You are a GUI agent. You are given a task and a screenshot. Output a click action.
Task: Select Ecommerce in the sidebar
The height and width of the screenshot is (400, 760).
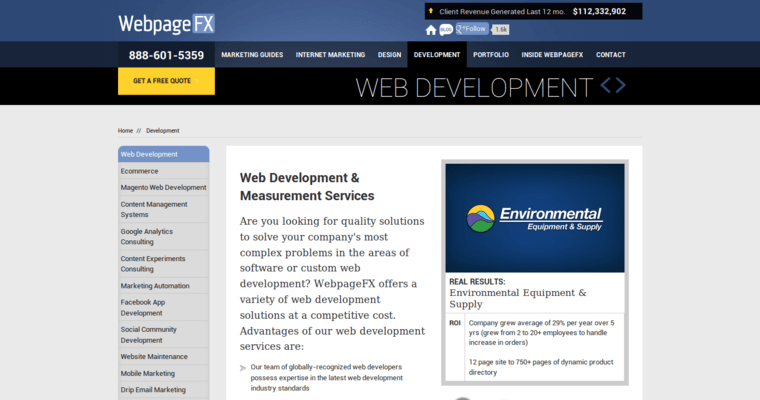[139, 171]
